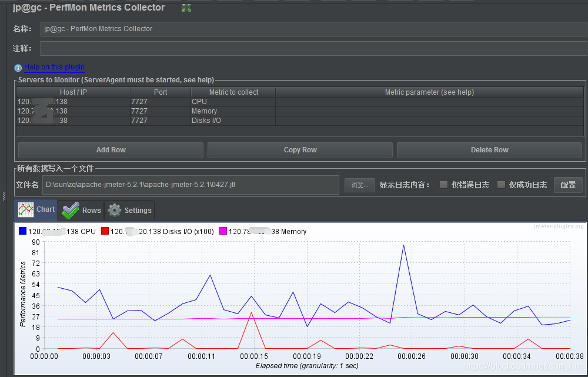Click the magenta Memory legend swatch

pos(223,231)
